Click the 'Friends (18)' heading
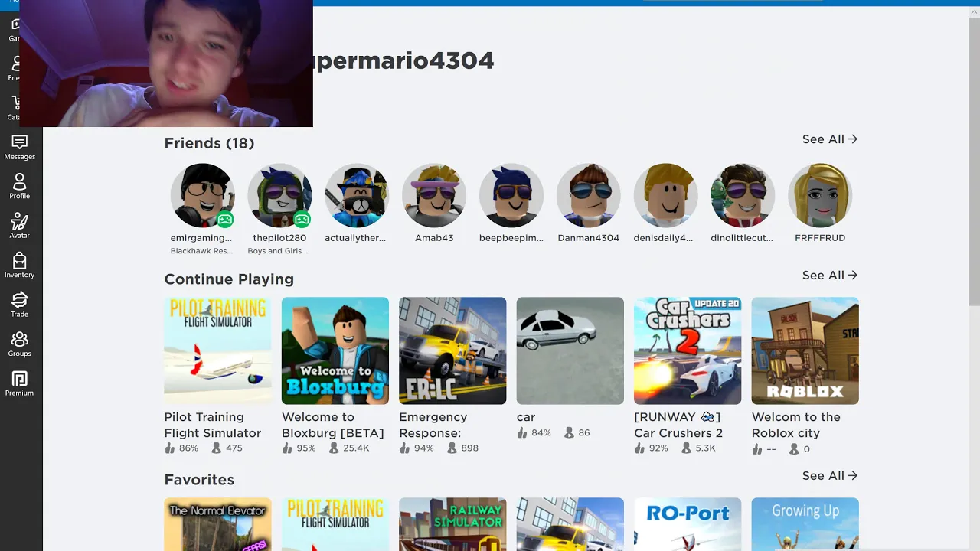Viewport: 980px width, 551px height. (x=209, y=143)
